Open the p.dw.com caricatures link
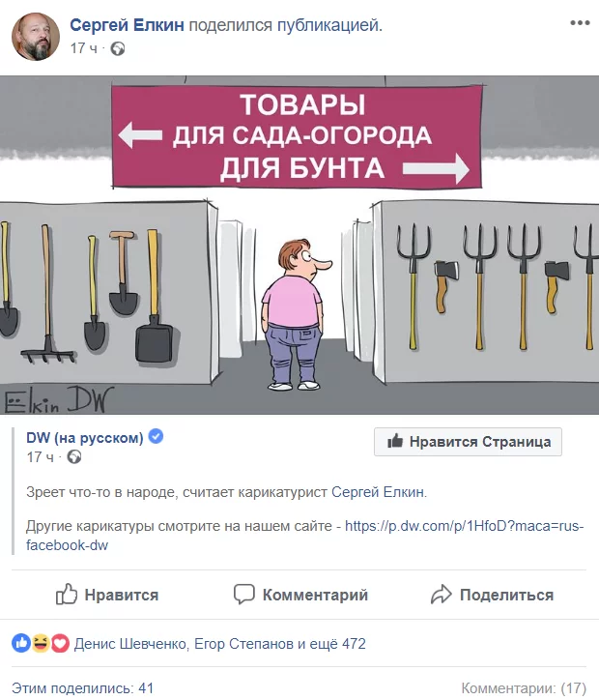The width and height of the screenshot is (599, 700). click(304, 536)
